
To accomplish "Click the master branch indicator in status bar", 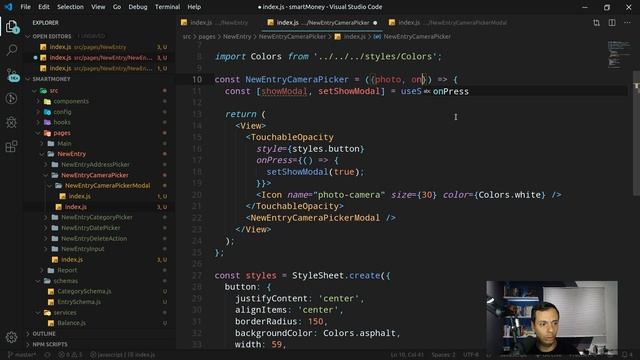I will coord(22,355).
